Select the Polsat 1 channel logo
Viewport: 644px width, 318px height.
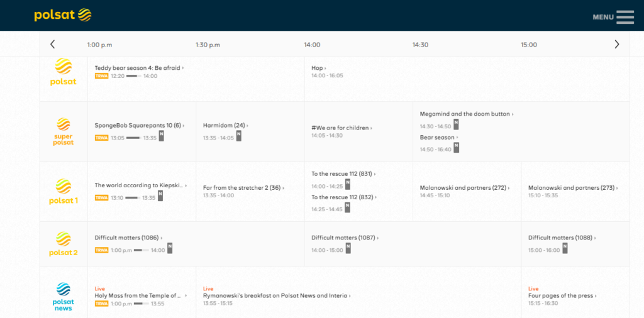tap(64, 191)
